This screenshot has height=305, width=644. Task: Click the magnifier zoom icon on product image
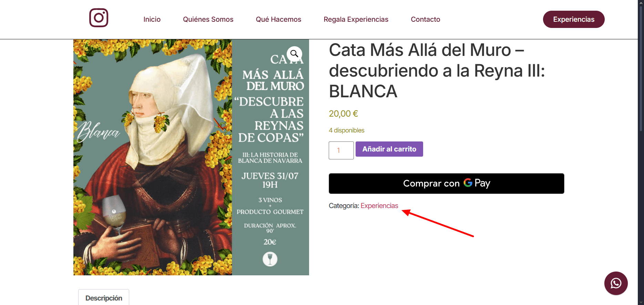pyautogui.click(x=294, y=54)
